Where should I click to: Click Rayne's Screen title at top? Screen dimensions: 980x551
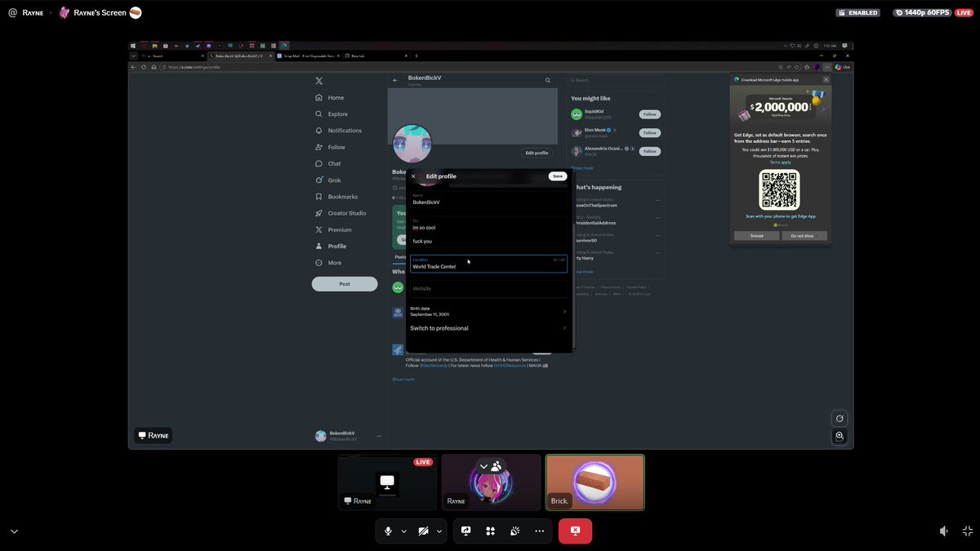(100, 13)
